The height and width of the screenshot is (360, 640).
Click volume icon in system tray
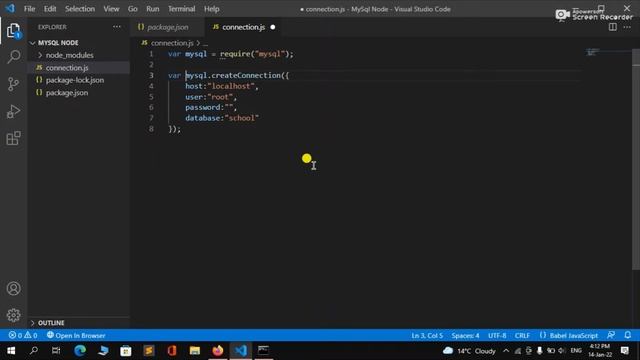562,351
